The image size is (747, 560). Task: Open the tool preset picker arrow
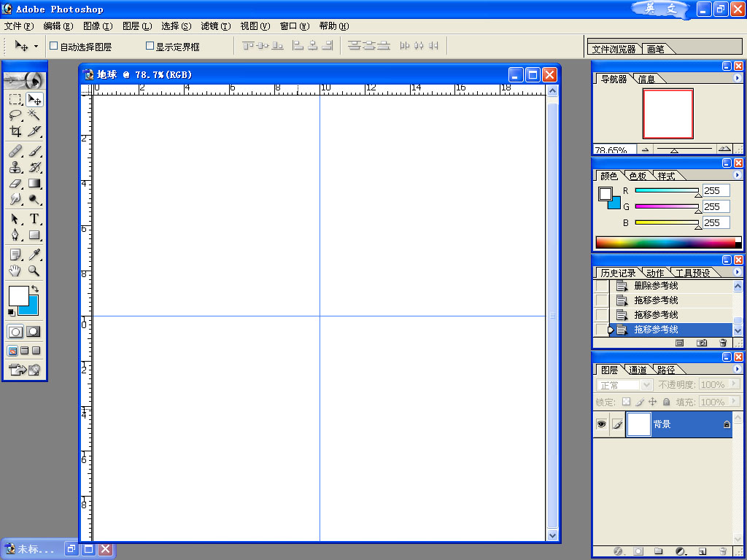[36, 46]
